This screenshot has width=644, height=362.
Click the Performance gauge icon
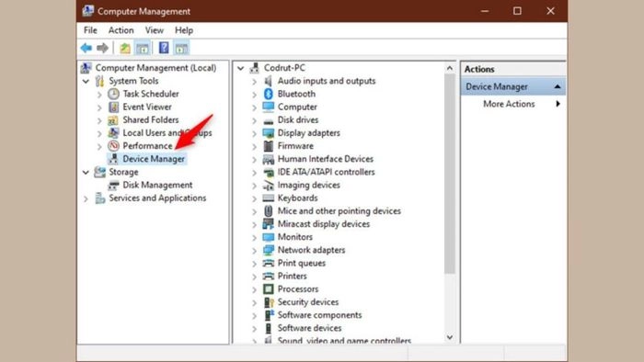point(113,146)
